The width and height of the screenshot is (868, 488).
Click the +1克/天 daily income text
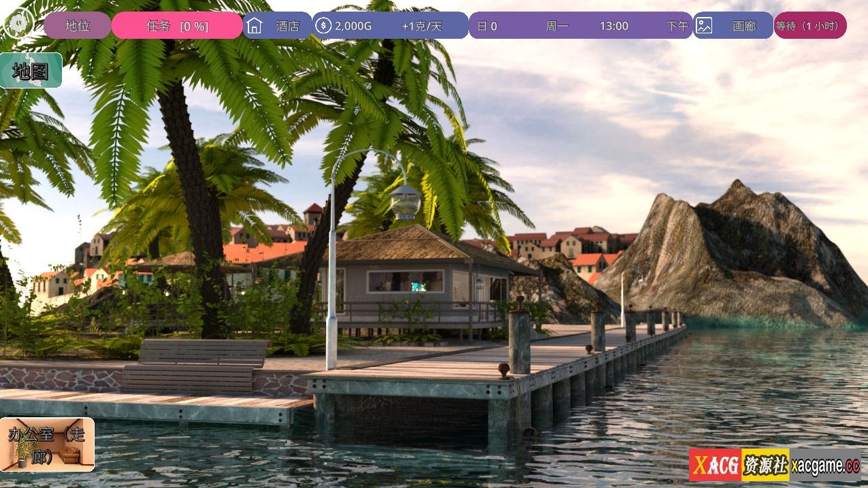tap(422, 26)
